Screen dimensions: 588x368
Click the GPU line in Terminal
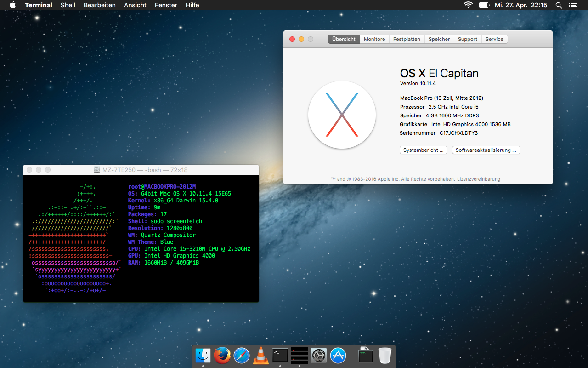pyautogui.click(x=171, y=255)
